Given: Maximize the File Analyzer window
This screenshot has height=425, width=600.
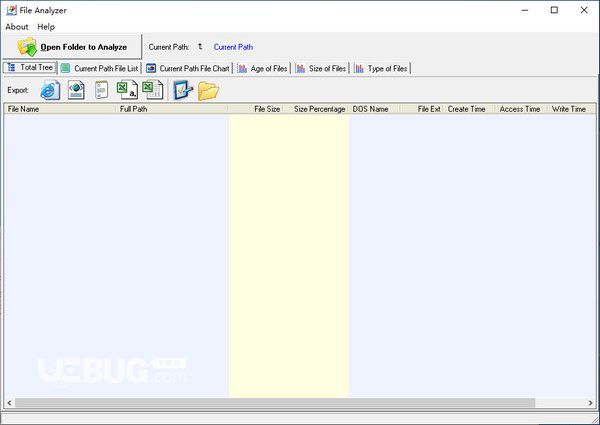Looking at the screenshot, I should coord(554,10).
